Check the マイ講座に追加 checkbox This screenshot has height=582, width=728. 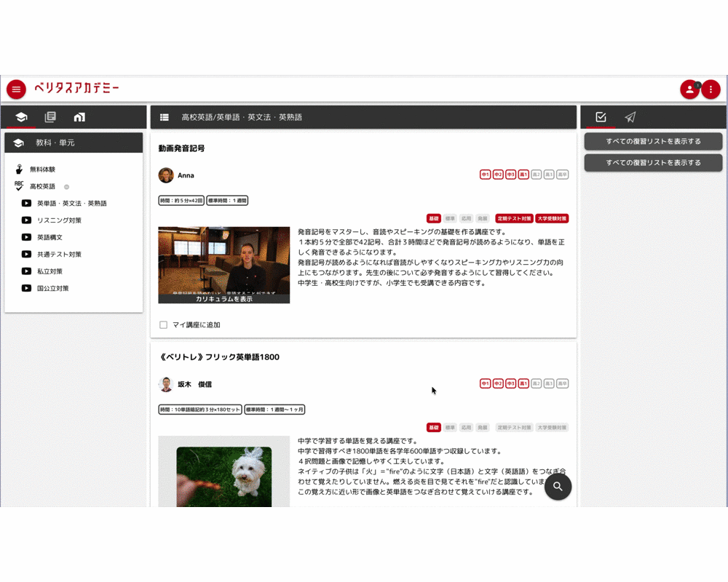pyautogui.click(x=163, y=325)
